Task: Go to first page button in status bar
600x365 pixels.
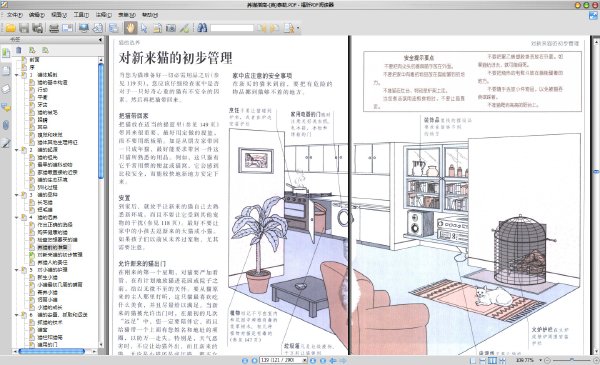Action: (245, 360)
